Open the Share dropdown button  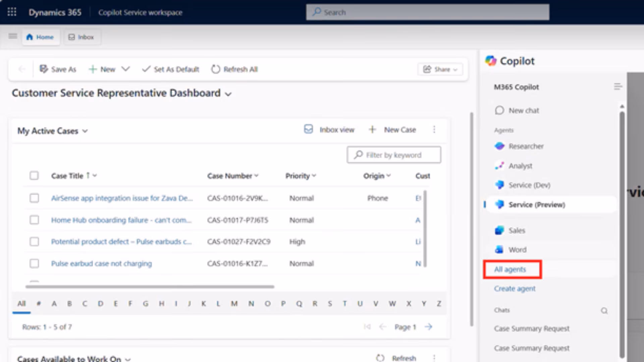pyautogui.click(x=440, y=69)
